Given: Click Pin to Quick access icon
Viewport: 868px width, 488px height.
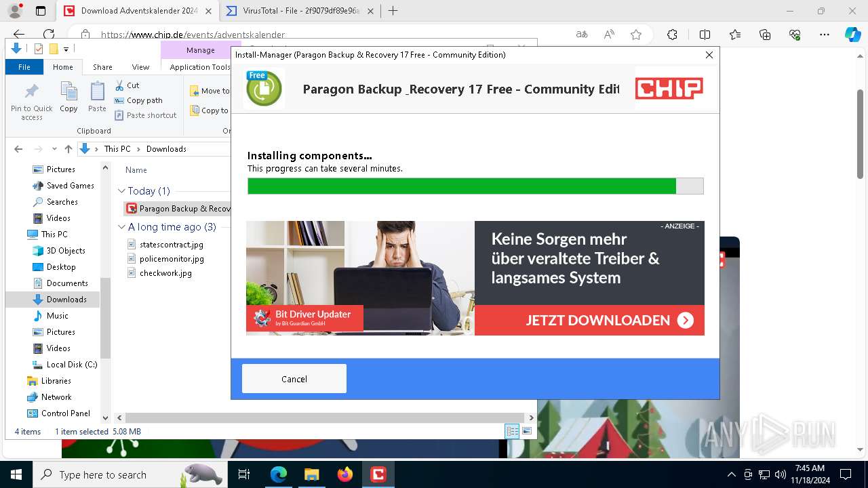Looking at the screenshot, I should [31, 102].
